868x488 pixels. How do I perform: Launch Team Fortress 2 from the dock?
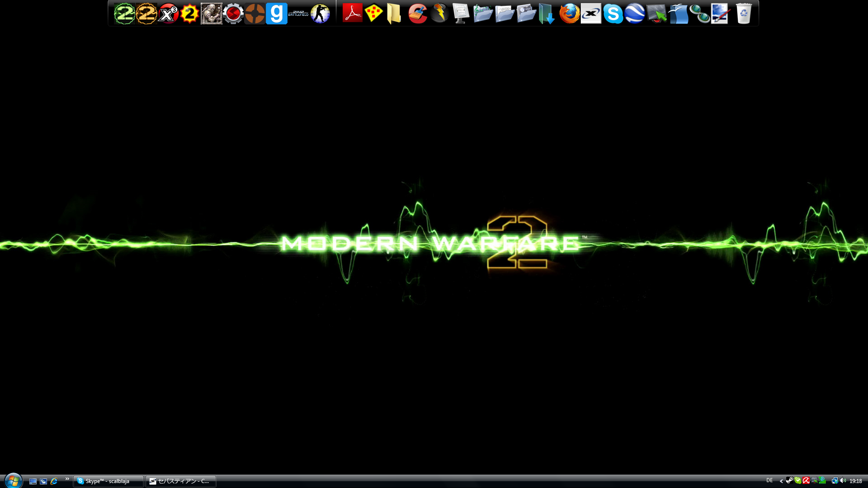pyautogui.click(x=255, y=14)
